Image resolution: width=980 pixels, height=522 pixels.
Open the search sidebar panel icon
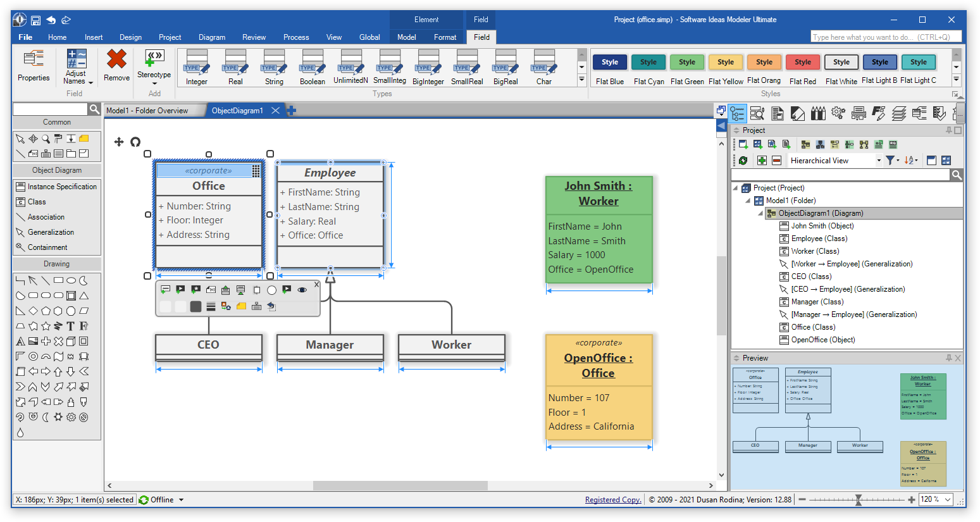(757, 113)
